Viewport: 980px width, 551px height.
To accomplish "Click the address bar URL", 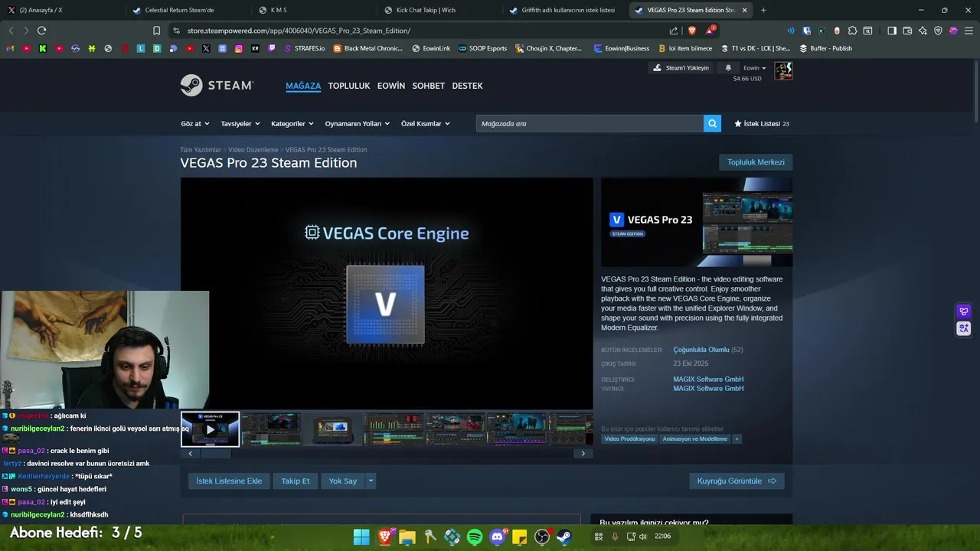I will (299, 31).
